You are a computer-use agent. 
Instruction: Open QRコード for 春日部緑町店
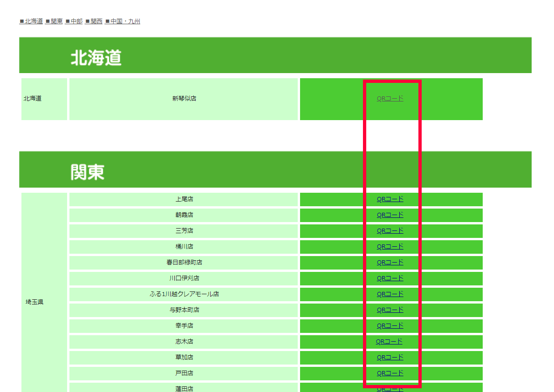click(x=390, y=263)
